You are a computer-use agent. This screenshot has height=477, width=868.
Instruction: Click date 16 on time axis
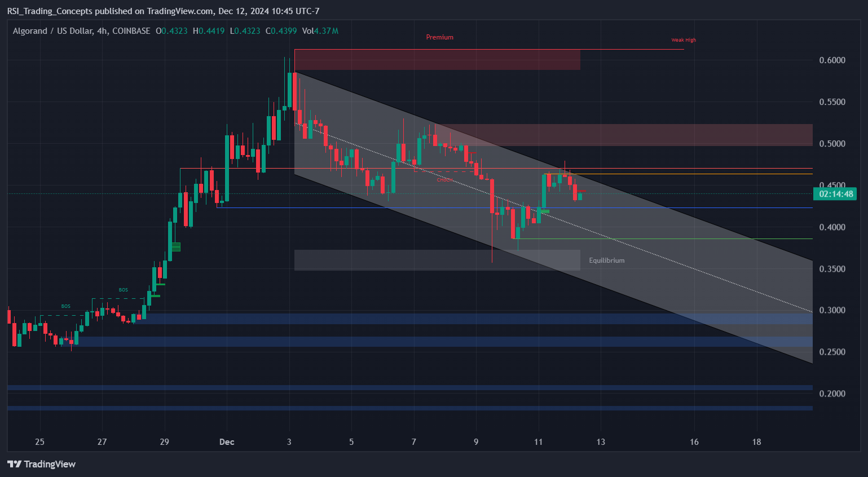pyautogui.click(x=694, y=441)
